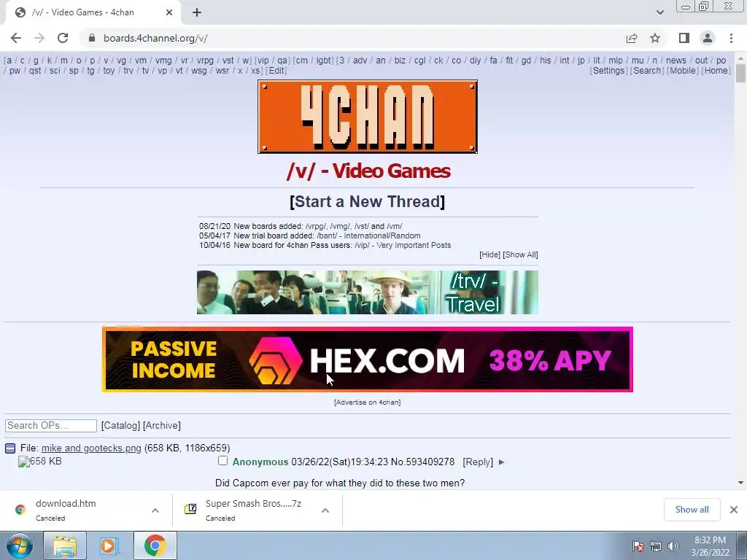Click the scrollbar down arrow
747x560 pixels.
pos(740,483)
